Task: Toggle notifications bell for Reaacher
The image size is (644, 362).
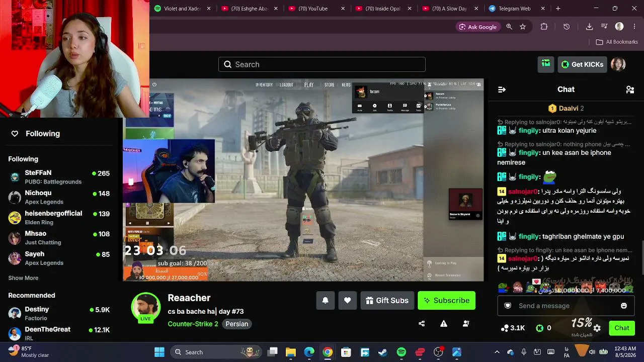Action: click(x=326, y=301)
